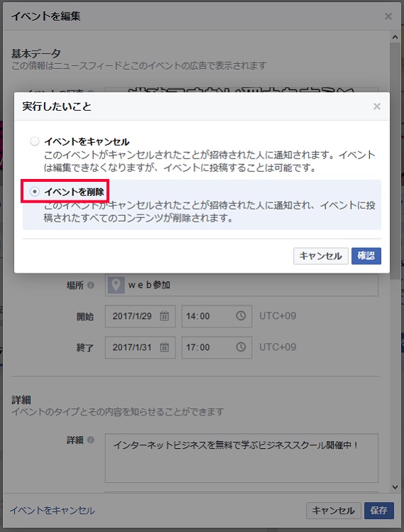404x532 pixels.
Task: Click the 開始 label
Action: pos(84,317)
